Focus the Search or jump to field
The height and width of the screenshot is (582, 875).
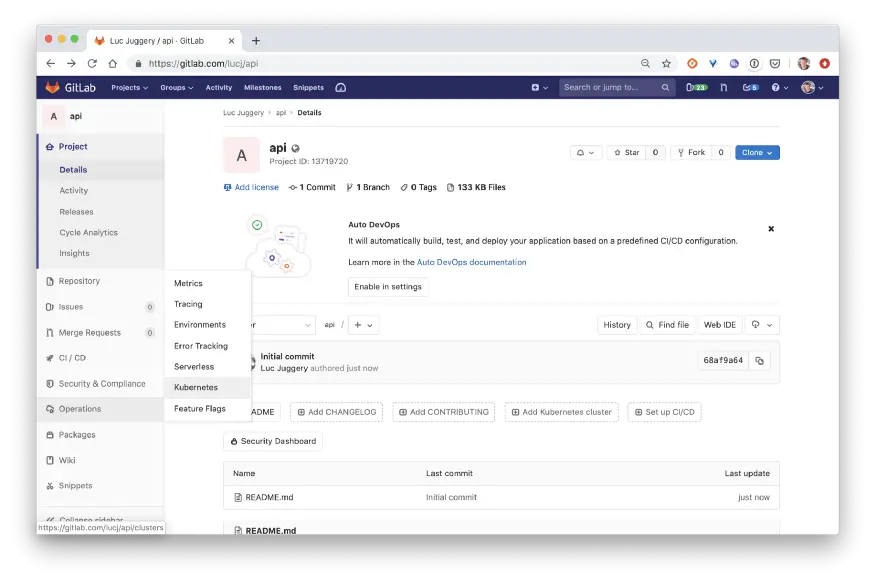coord(616,88)
